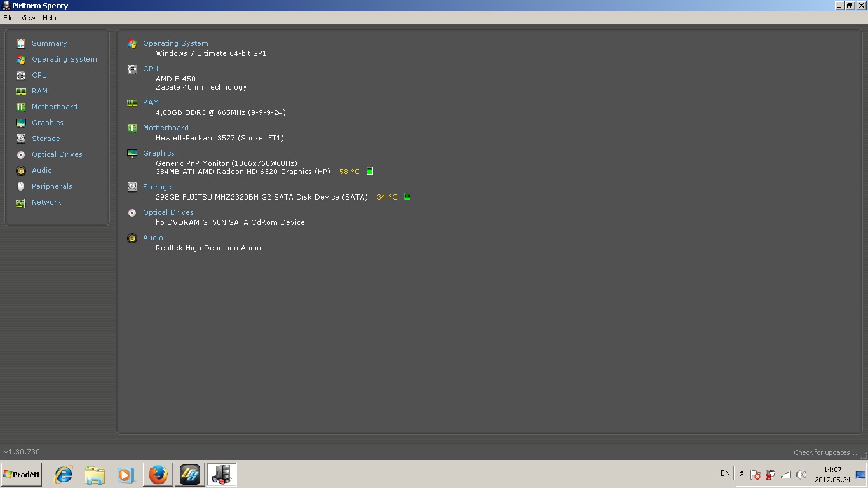Click the Network icon in the sidebar
Image resolution: width=868 pixels, height=488 pixels.
[21, 202]
